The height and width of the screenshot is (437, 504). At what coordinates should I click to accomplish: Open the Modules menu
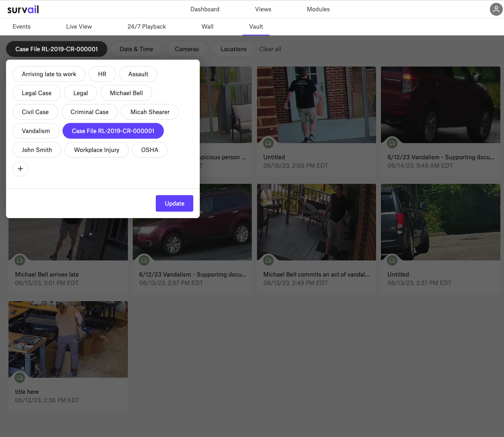[318, 9]
